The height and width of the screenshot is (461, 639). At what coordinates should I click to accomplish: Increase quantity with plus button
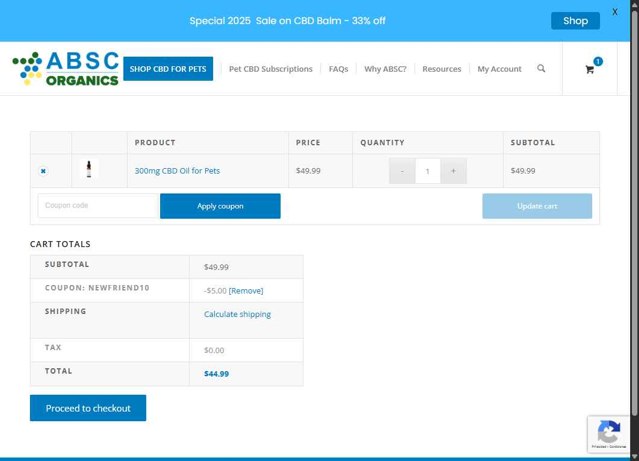point(453,171)
